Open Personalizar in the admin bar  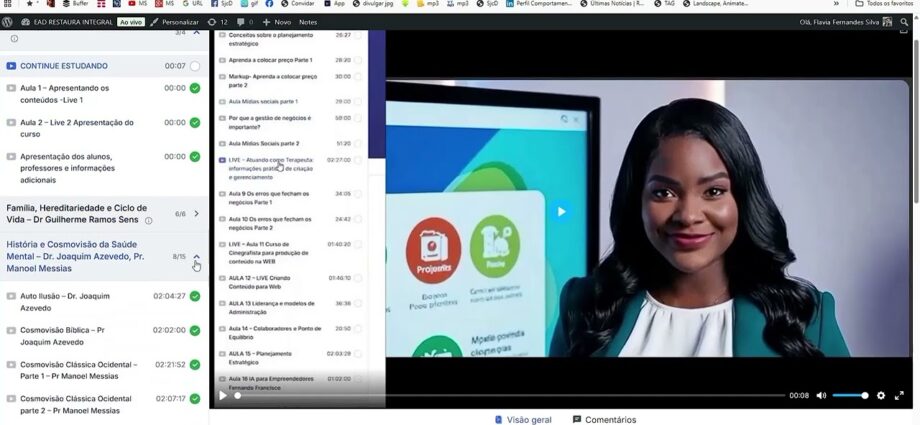point(174,21)
